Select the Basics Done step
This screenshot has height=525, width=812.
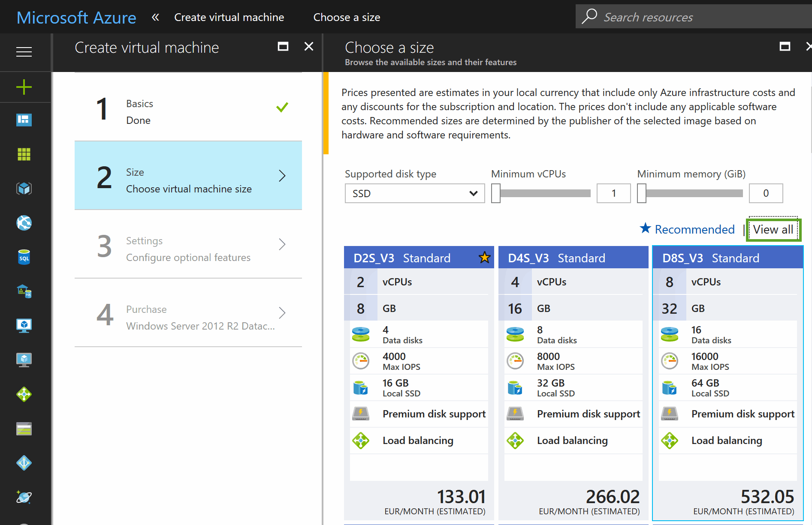coord(188,107)
